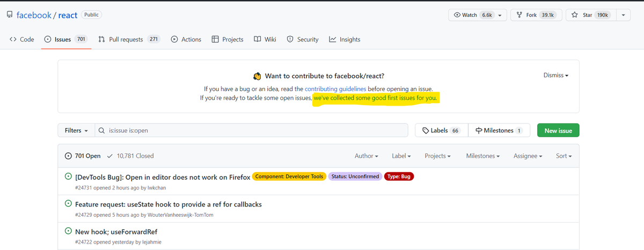
Task: Click the Actions play icon
Action: (x=174, y=39)
